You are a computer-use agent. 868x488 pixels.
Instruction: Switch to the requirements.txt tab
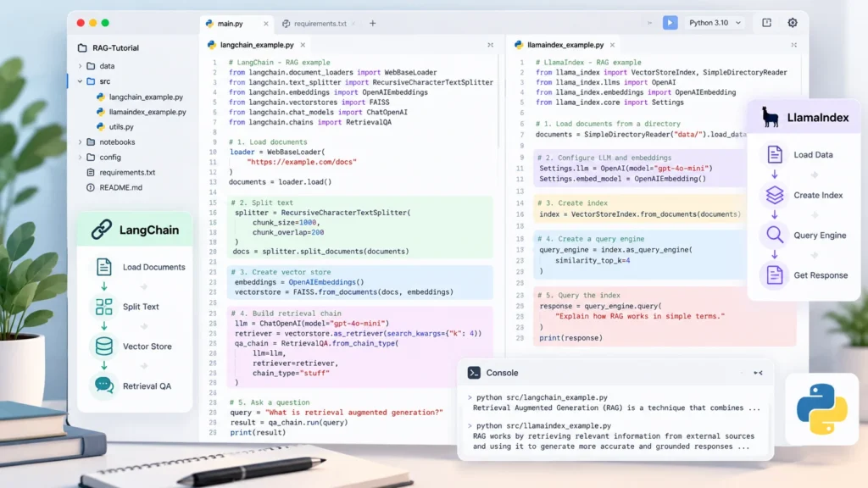[320, 23]
